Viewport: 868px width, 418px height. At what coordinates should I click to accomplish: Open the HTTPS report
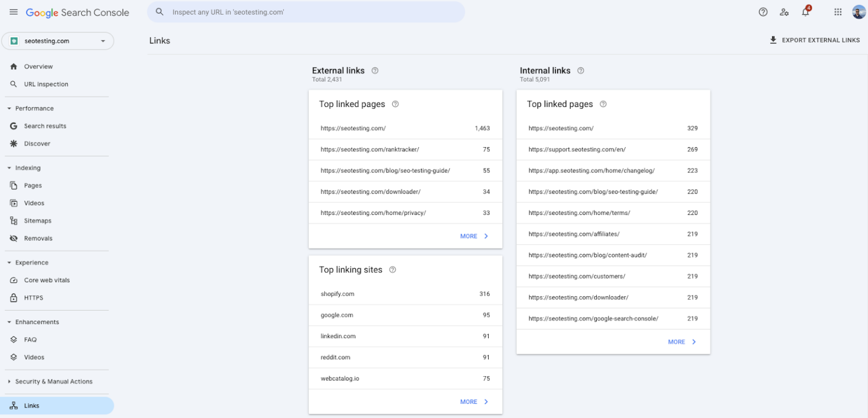[34, 298]
